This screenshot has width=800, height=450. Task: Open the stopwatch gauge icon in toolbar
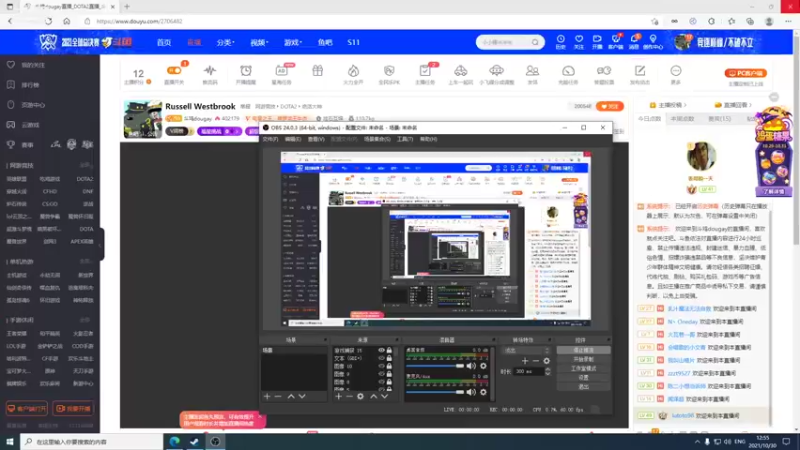(x=568, y=71)
